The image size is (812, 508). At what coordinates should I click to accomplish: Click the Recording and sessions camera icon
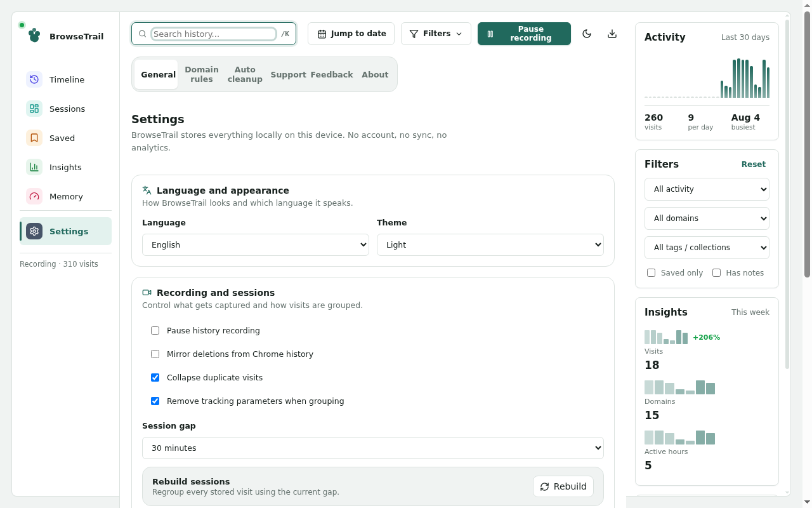pos(147,292)
